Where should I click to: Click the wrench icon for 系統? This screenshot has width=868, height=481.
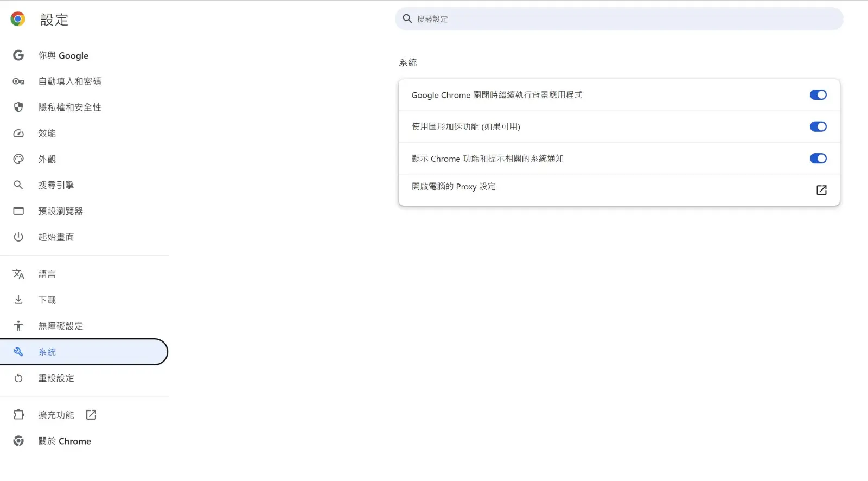tap(18, 352)
